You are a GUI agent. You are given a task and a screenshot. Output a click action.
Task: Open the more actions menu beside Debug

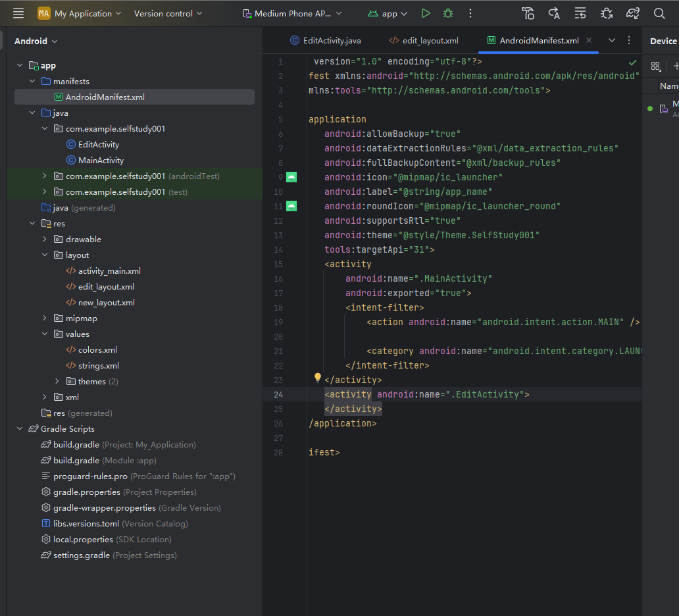470,13
